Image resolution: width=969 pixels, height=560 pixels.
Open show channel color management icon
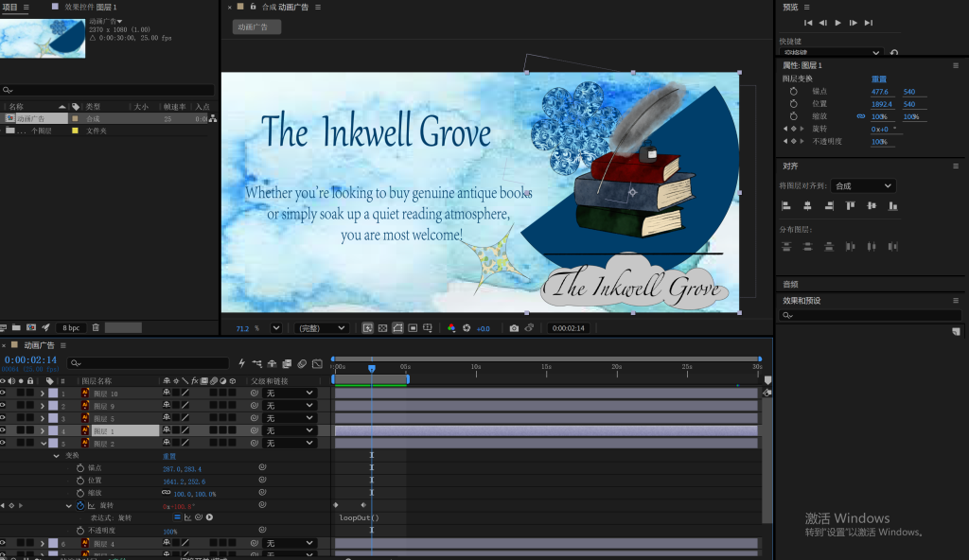point(451,328)
